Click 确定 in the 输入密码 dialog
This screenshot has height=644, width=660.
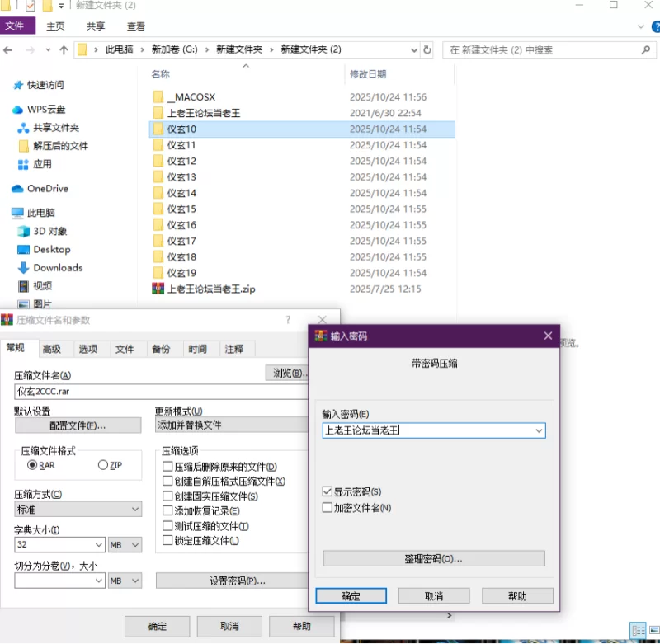351,596
